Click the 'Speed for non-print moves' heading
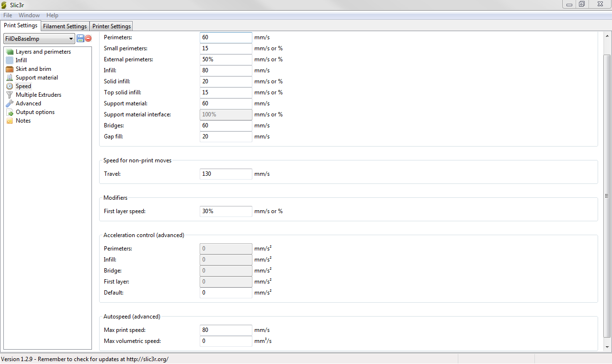 coord(137,160)
